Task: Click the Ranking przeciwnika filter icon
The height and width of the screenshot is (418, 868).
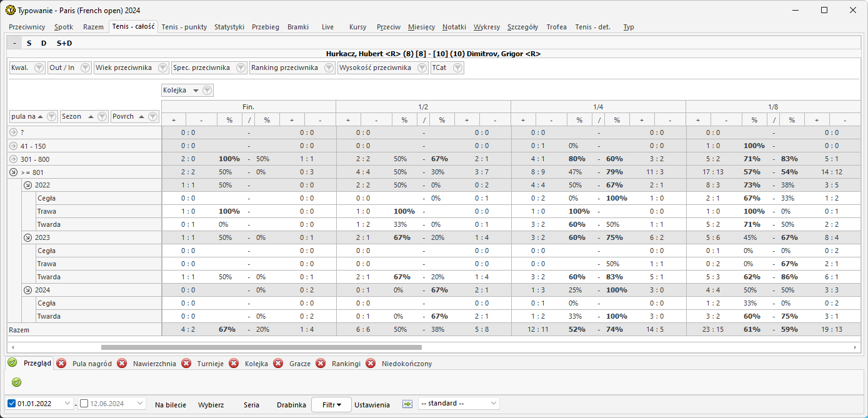Action: click(x=329, y=67)
